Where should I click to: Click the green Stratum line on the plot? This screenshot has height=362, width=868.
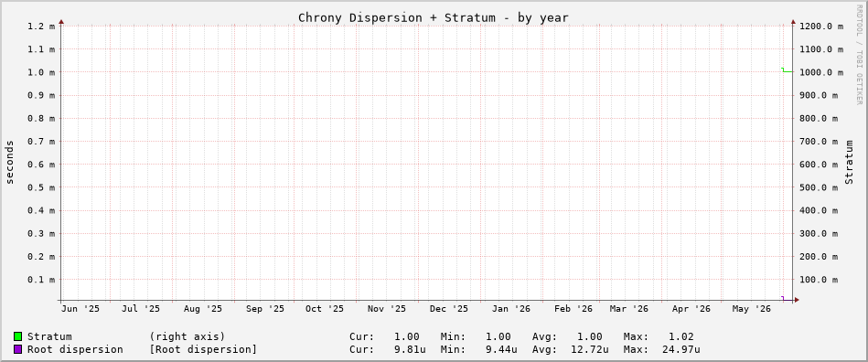[x=788, y=71]
